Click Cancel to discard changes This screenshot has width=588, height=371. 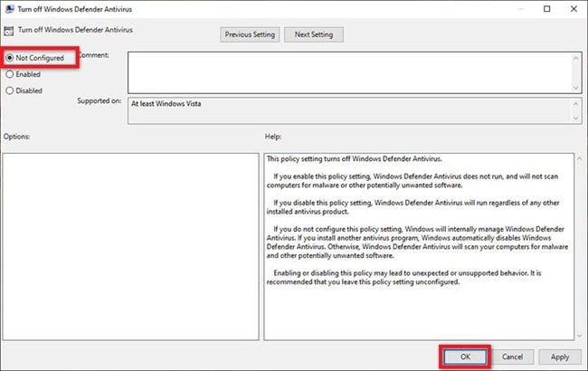click(x=512, y=357)
